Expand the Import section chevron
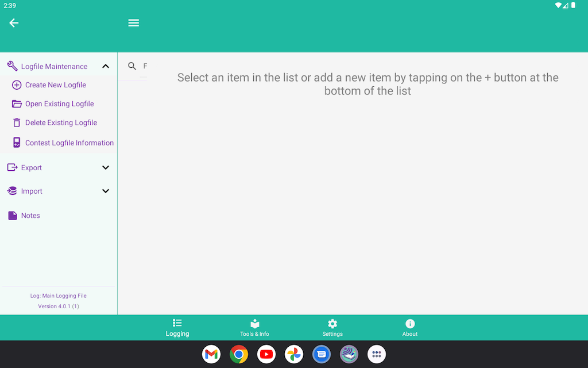The height and width of the screenshot is (368, 588). coord(106,191)
